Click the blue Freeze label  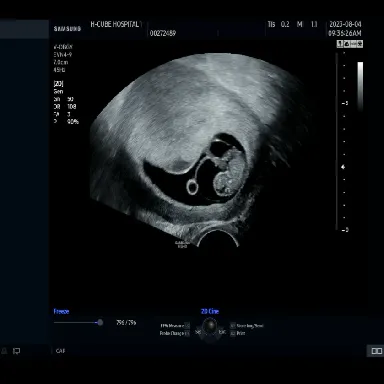(x=61, y=311)
